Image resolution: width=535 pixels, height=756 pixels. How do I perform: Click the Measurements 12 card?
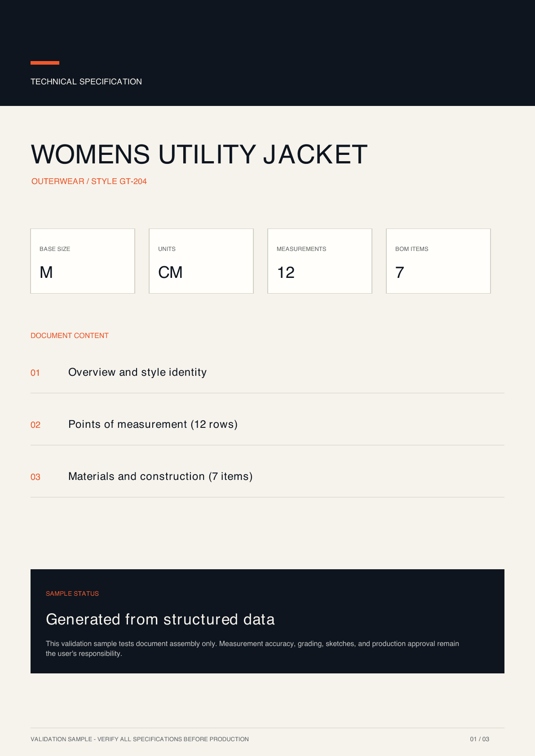[x=320, y=261]
